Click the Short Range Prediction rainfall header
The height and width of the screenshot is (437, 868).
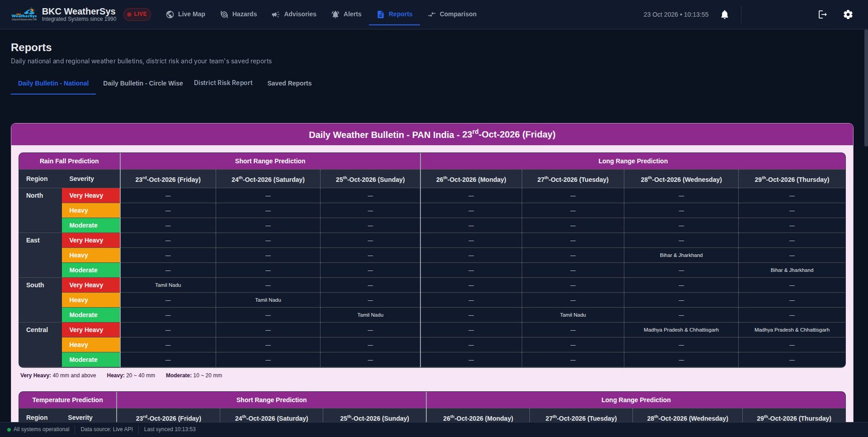[270, 161]
